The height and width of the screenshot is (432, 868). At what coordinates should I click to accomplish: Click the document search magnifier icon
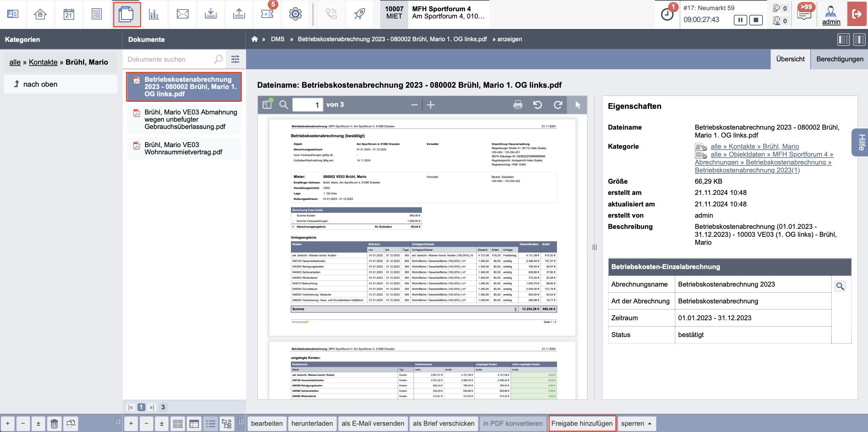tap(218, 59)
